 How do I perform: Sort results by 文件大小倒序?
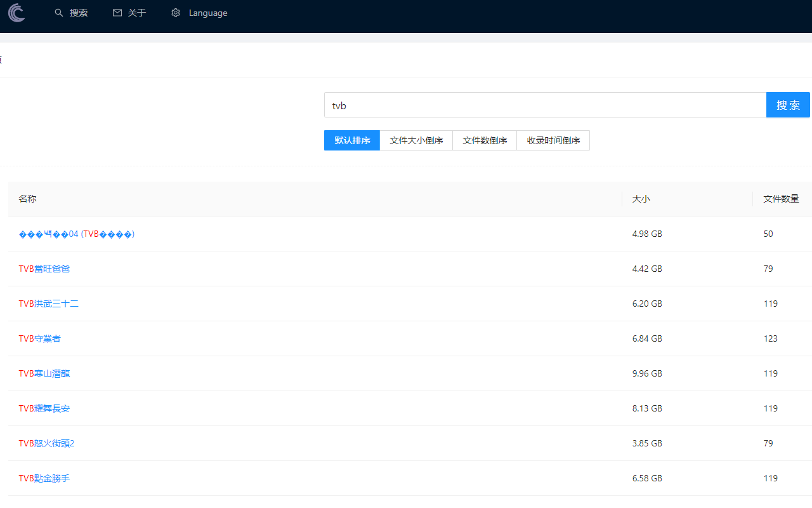(x=416, y=140)
